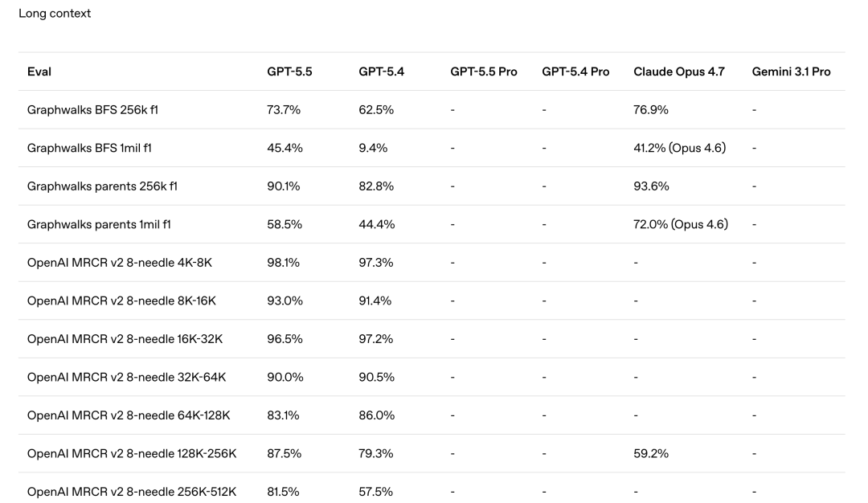
Task: Select the GPT-5.5 Pro column header
Action: coord(484,72)
